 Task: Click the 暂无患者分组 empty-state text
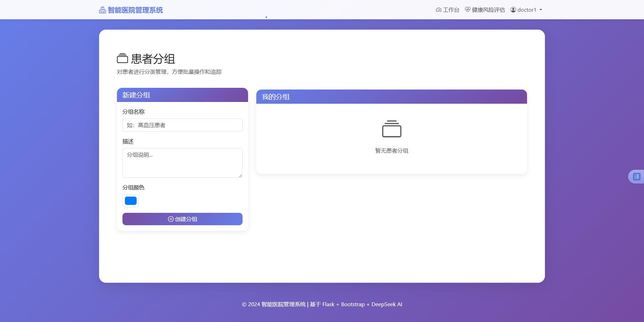point(391,150)
